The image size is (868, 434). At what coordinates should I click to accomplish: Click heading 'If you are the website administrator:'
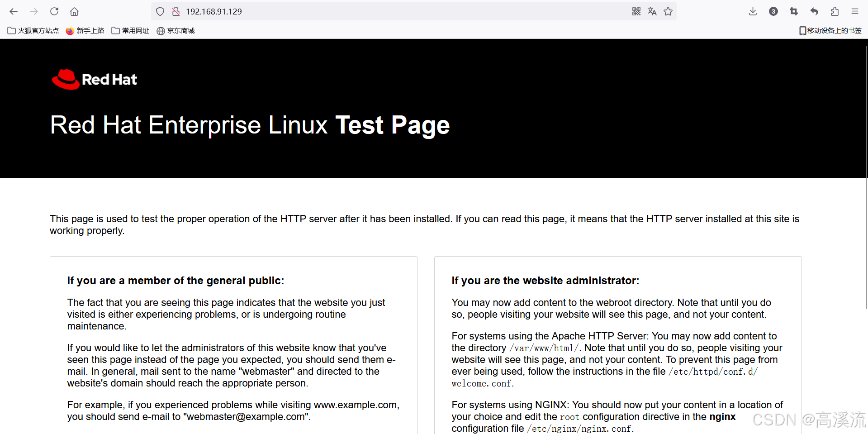[x=545, y=281]
